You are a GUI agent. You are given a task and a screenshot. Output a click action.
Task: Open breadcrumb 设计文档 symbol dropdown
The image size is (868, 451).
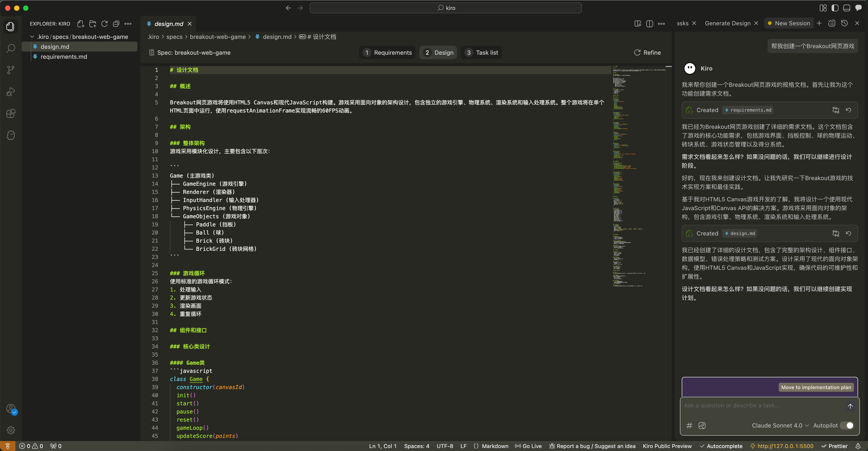click(317, 37)
